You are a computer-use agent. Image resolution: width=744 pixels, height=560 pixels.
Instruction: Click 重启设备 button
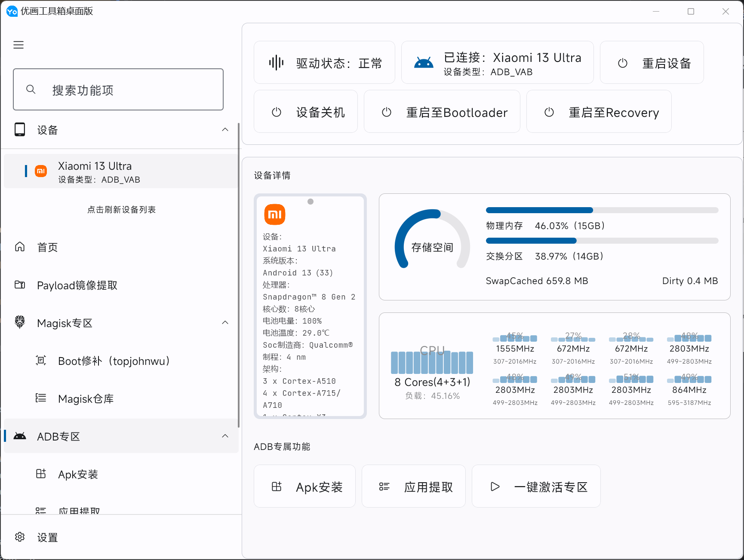[652, 63]
